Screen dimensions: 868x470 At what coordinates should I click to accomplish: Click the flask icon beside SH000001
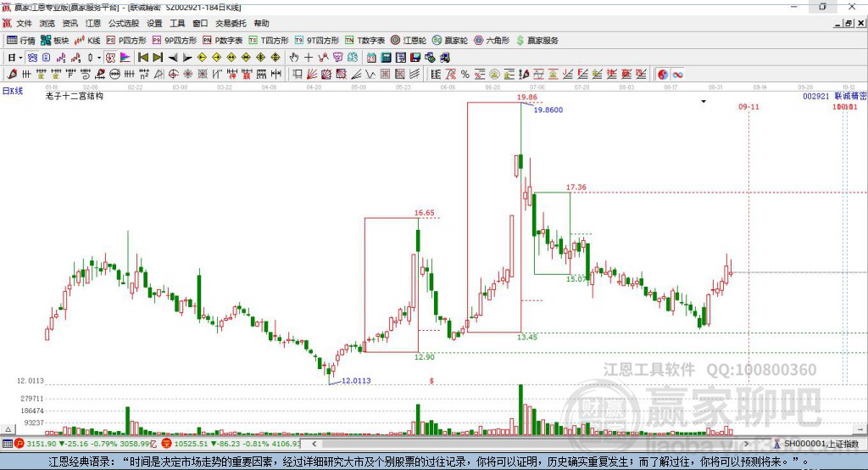(x=776, y=444)
